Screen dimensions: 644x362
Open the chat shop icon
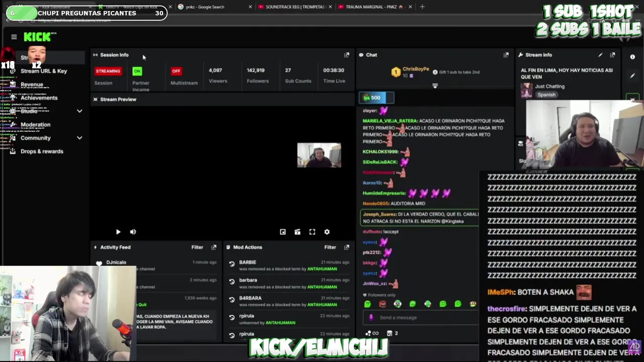point(389,333)
